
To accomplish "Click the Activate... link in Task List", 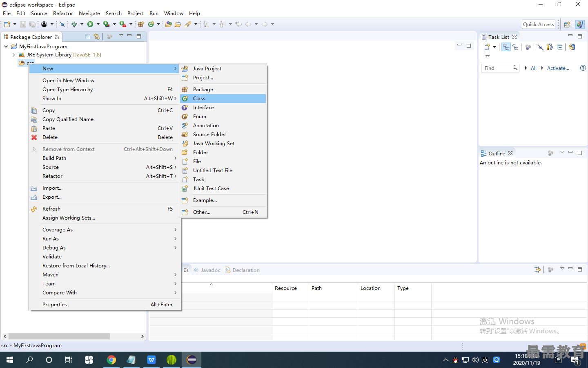I will [558, 68].
